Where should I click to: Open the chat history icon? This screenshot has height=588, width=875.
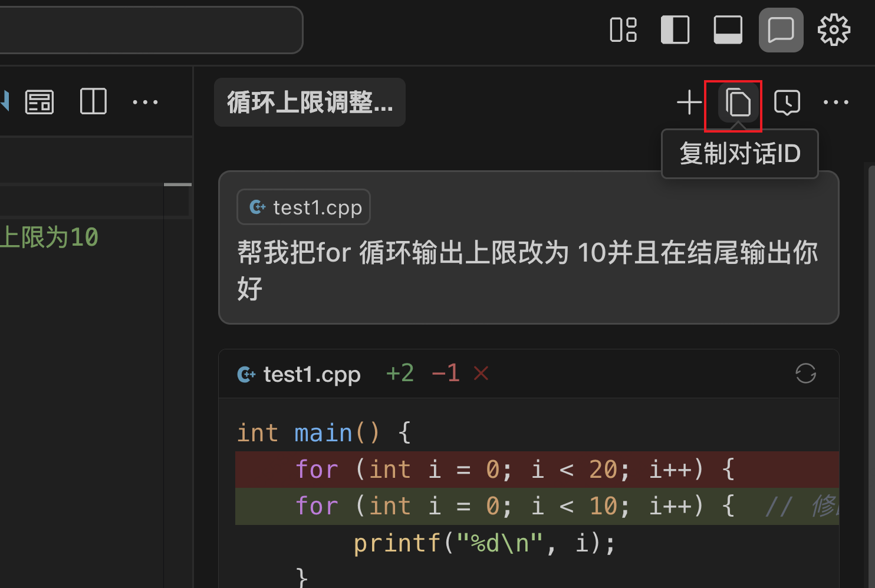tap(787, 103)
